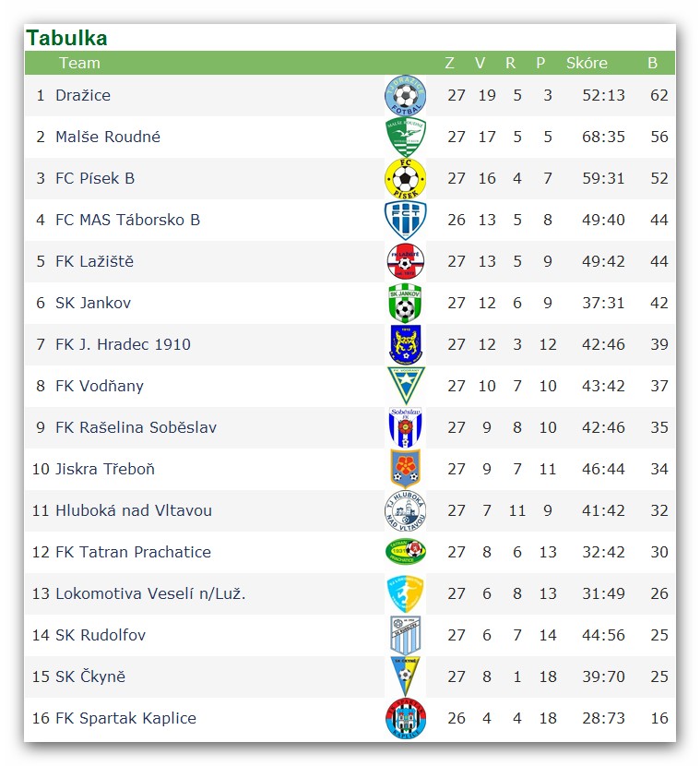This screenshot has height=766, width=700.
Task: Select the Hluboká nad Vltavou circular emblem
Action: 405,511
